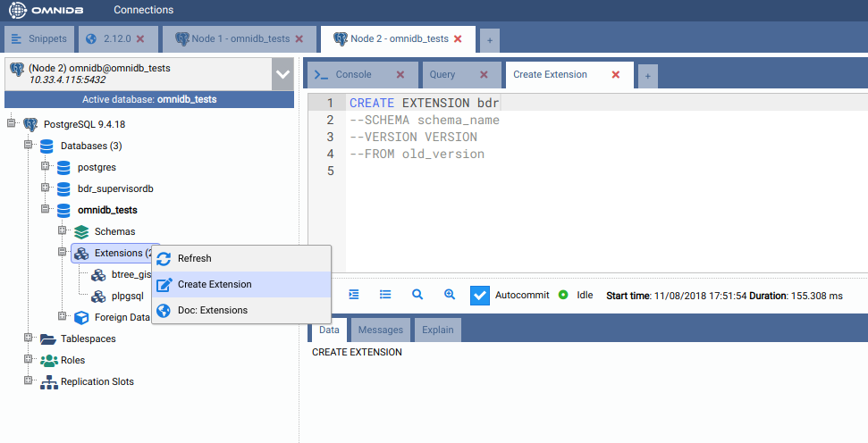The image size is (868, 443).
Task: Click the Roles users icon in tree
Action: [48, 361]
